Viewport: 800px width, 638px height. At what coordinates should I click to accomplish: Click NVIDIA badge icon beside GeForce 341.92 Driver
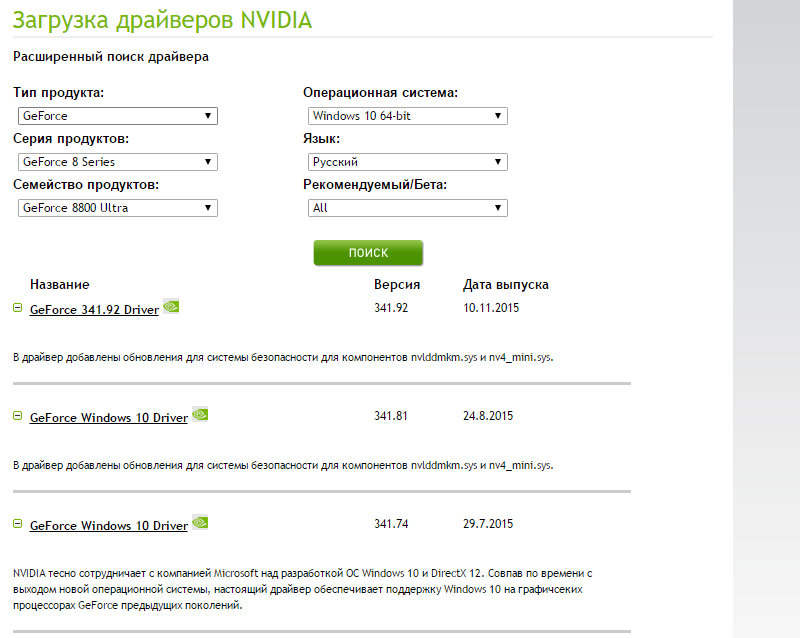tap(171, 307)
